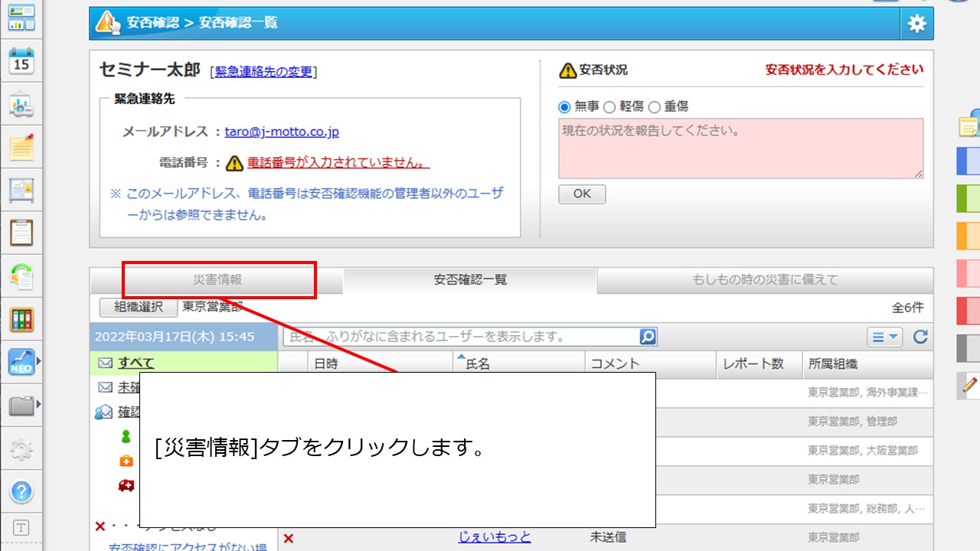
Task: Select the orange color tab at right edge
Action: click(x=969, y=236)
